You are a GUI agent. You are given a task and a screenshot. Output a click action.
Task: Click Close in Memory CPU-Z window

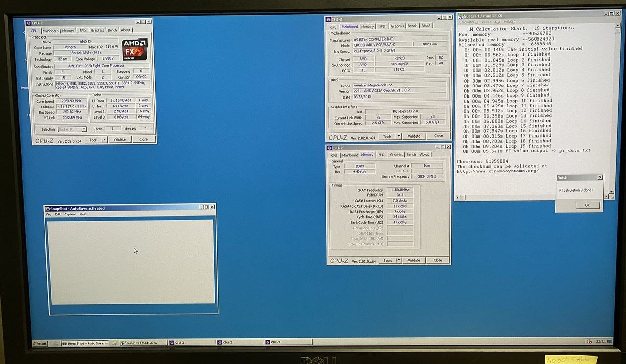tap(438, 260)
